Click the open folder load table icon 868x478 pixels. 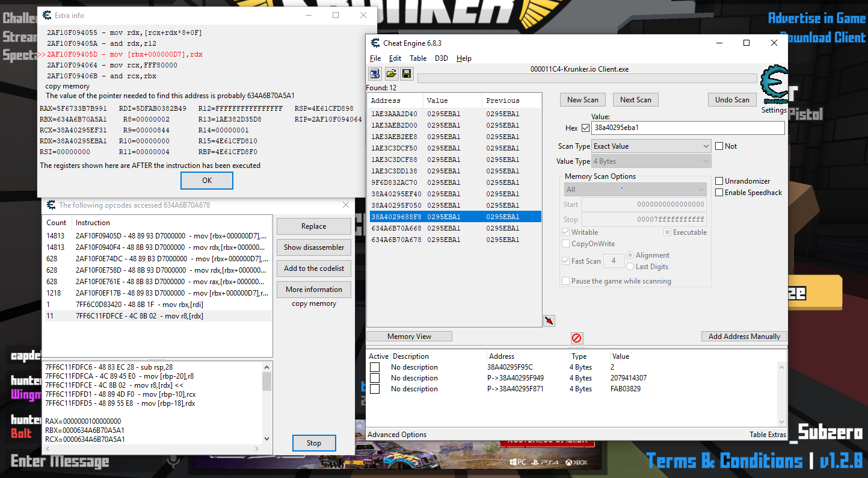click(x=391, y=73)
